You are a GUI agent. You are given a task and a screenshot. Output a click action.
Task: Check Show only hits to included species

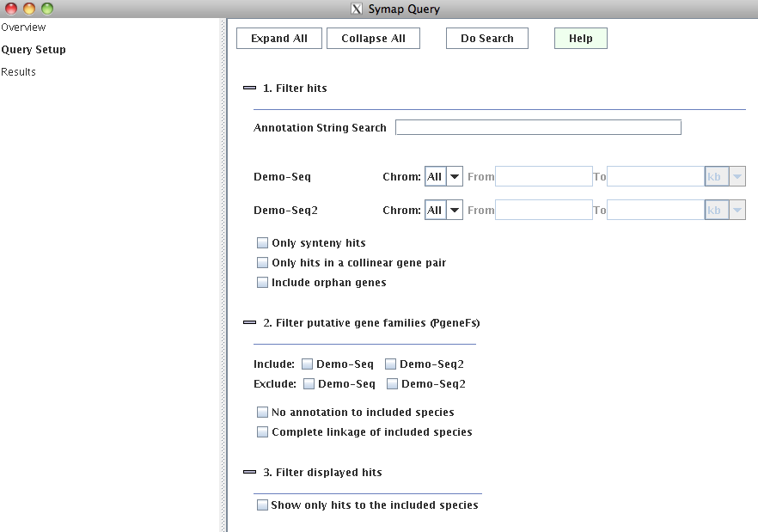click(x=262, y=504)
